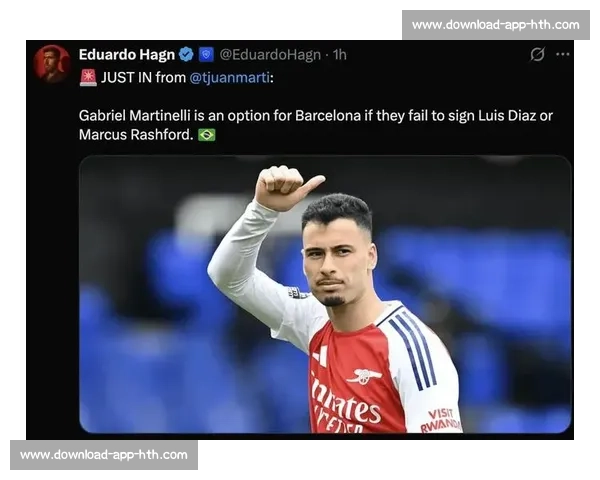Open the Gabriel Martinelli photo attachment
600x480 pixels.
pos(325,294)
